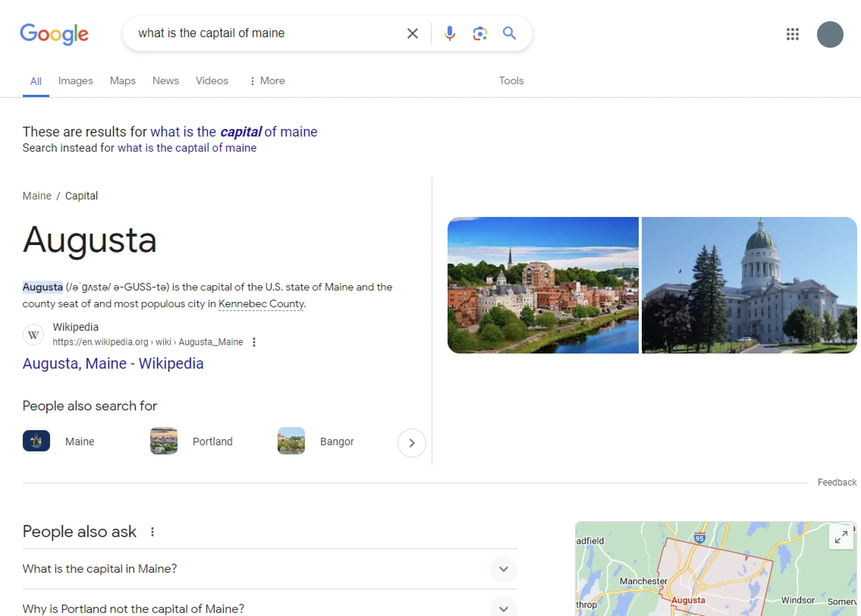Viewport: 861px width, 616px height.
Task: Switch to the Maps tab
Action: coord(123,81)
